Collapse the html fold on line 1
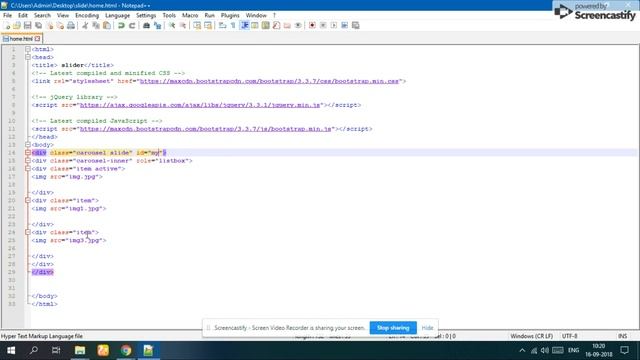 click(x=28, y=49)
